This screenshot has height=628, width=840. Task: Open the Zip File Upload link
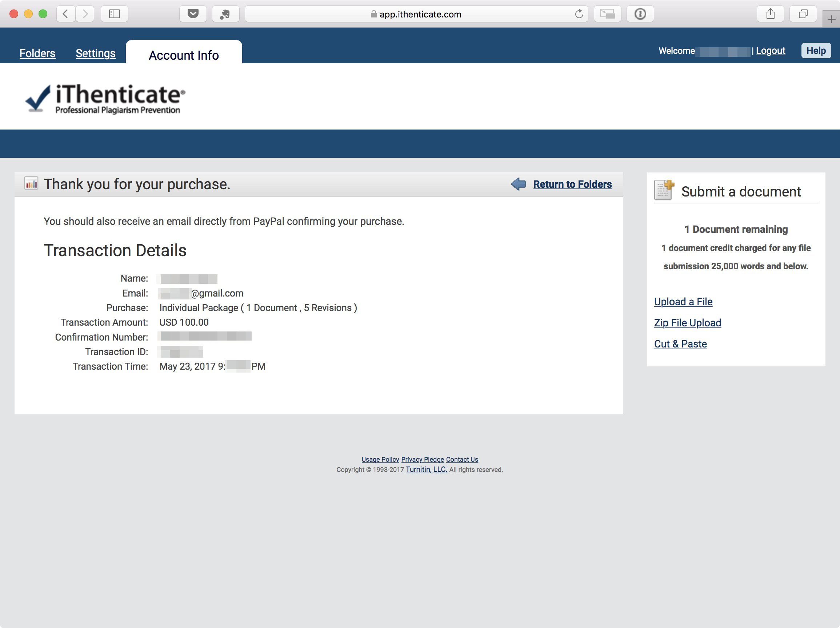pyautogui.click(x=687, y=322)
